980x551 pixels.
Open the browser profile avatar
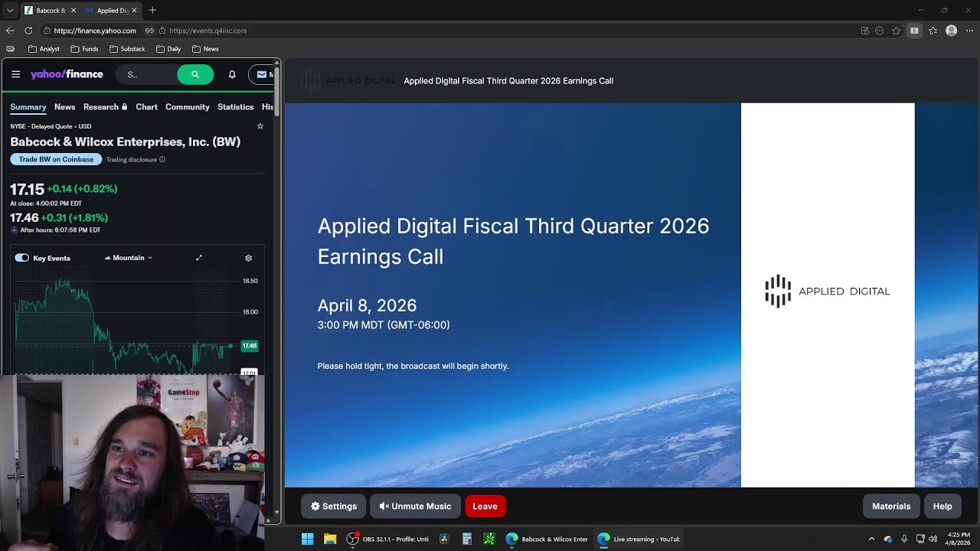(951, 31)
